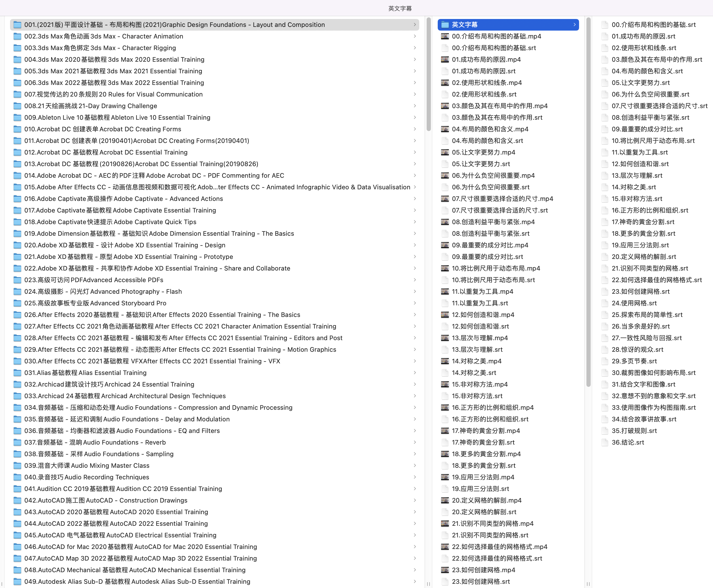
Task: Click video icon of 06.为什么负空间很重要.mp4
Action: pyautogui.click(x=445, y=175)
